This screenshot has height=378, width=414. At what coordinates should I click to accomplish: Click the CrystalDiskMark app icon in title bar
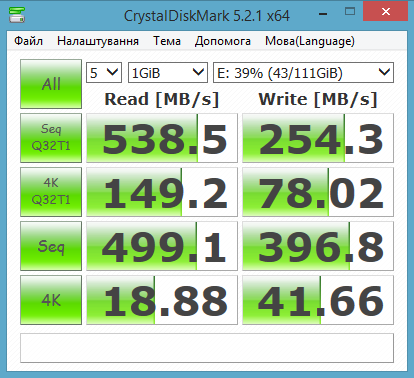point(17,15)
